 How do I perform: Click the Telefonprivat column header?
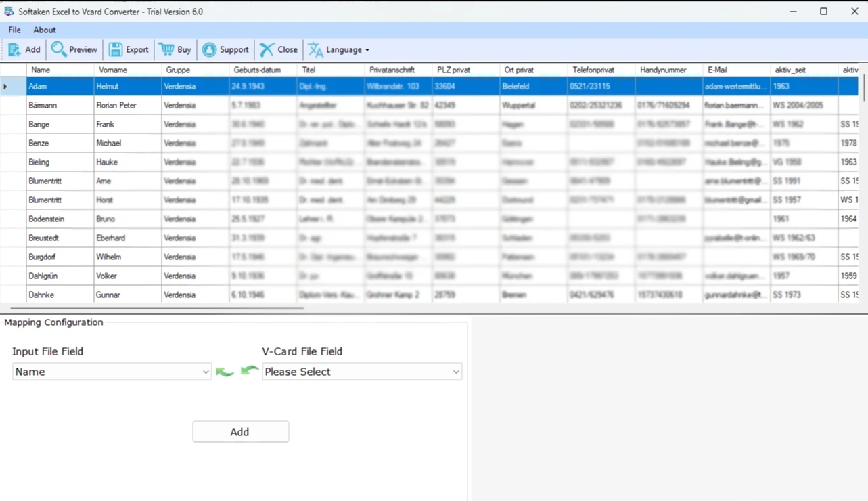click(x=601, y=70)
